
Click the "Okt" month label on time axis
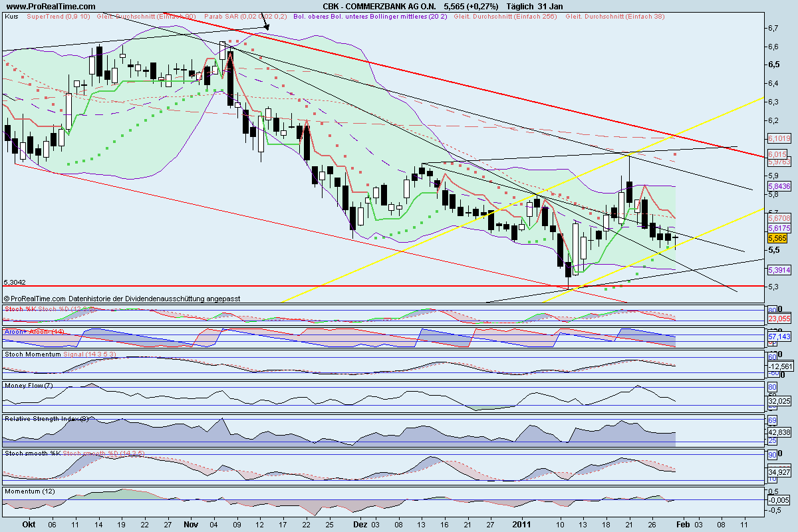point(29,524)
